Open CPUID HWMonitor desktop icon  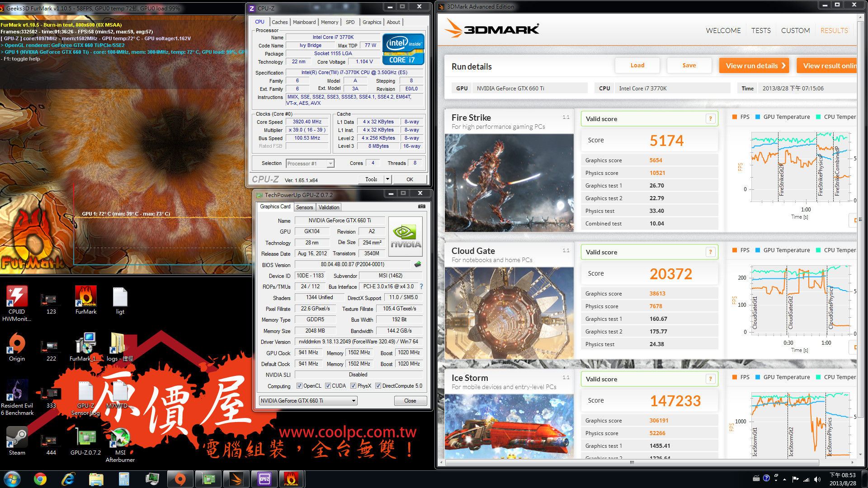(x=17, y=297)
